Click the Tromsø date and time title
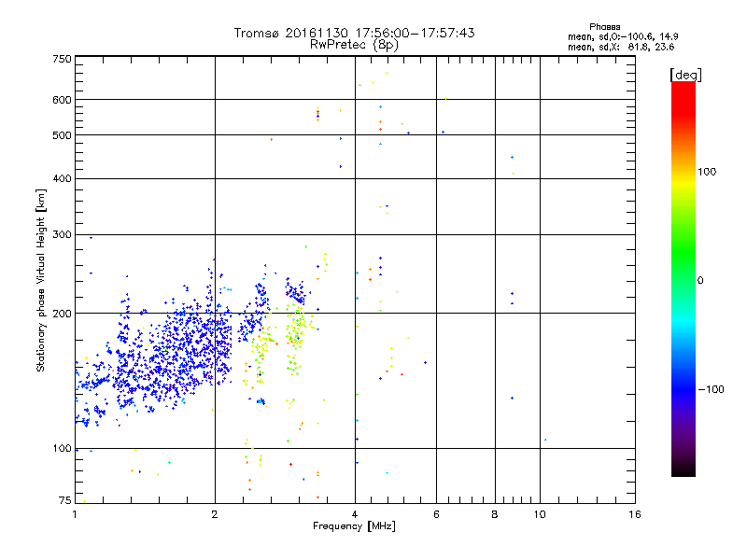This screenshot has height=560, width=747. point(354,33)
